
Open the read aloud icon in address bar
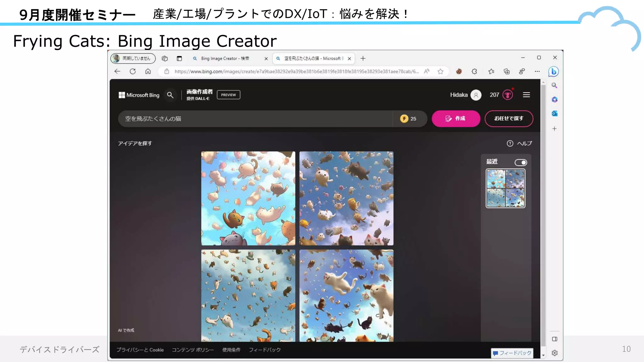coord(426,71)
